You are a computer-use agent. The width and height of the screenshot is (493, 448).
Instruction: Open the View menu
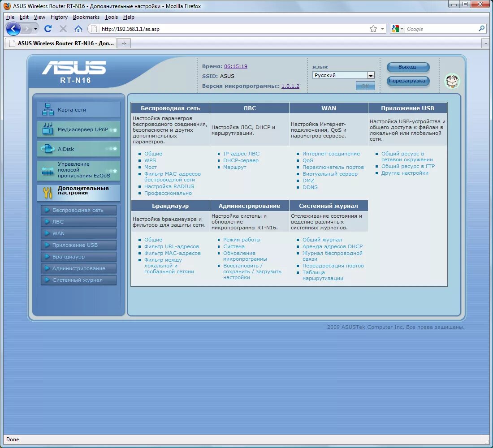pyautogui.click(x=39, y=17)
